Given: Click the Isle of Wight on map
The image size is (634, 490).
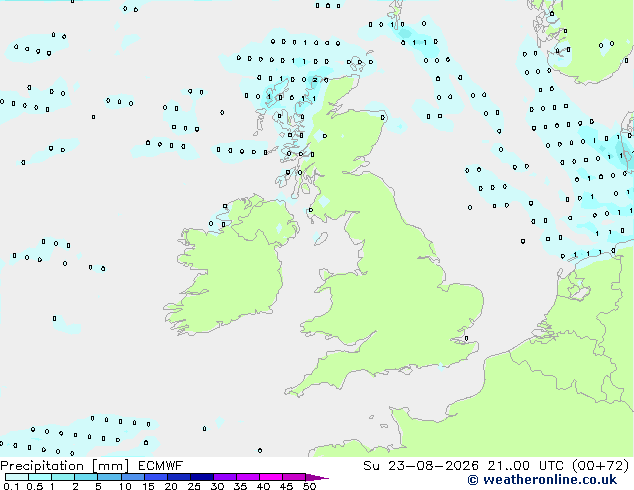Looking at the screenshot, I should 440,367.
